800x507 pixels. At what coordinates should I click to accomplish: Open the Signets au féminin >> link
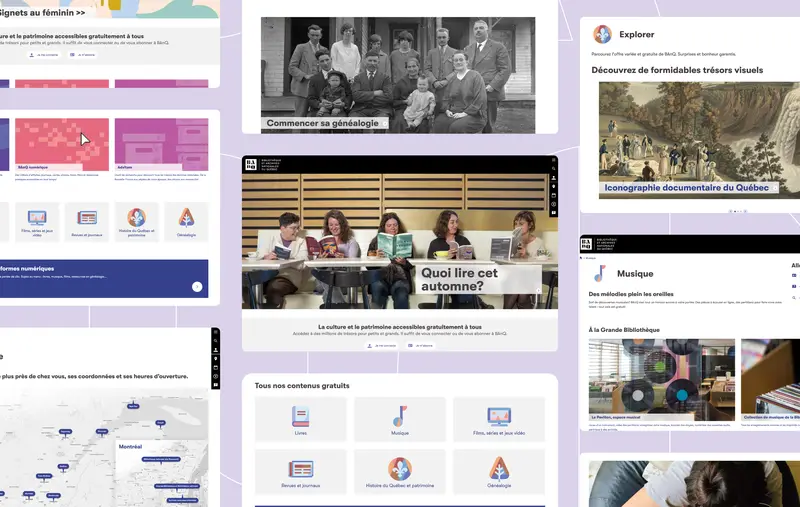(42, 12)
